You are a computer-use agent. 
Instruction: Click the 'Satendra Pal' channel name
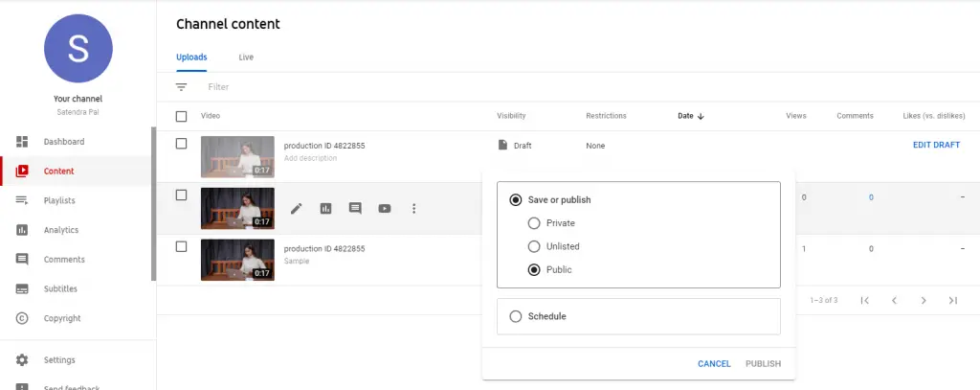tap(78, 112)
